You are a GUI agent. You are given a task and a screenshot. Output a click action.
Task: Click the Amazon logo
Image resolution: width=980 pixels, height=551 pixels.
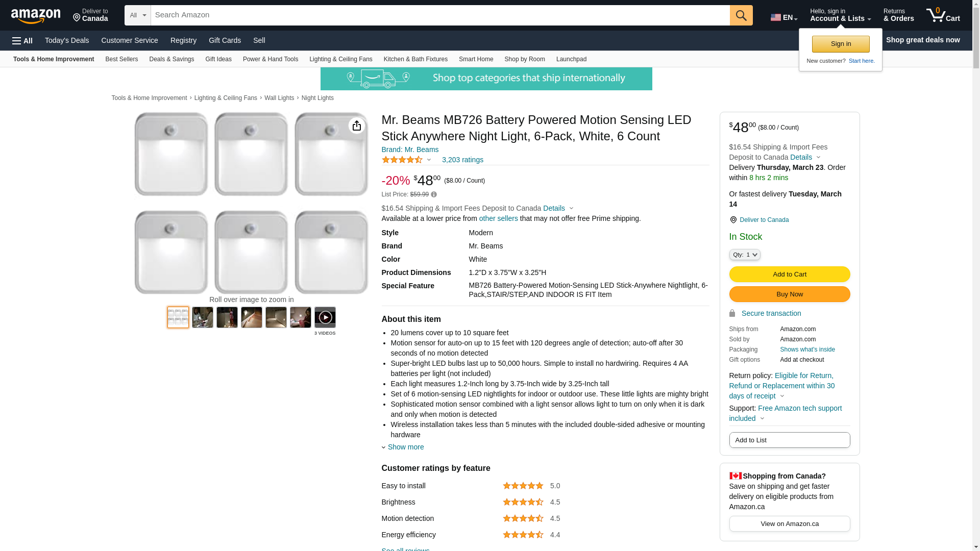click(36, 16)
